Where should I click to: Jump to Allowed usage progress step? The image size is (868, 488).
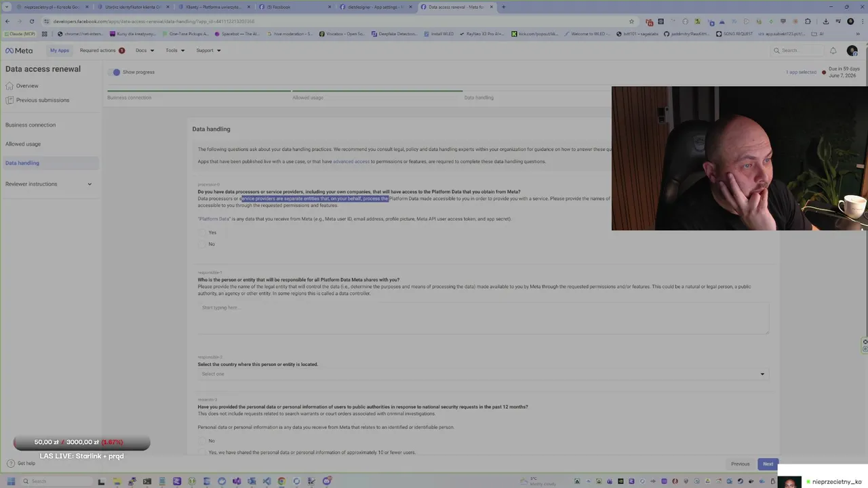308,98
